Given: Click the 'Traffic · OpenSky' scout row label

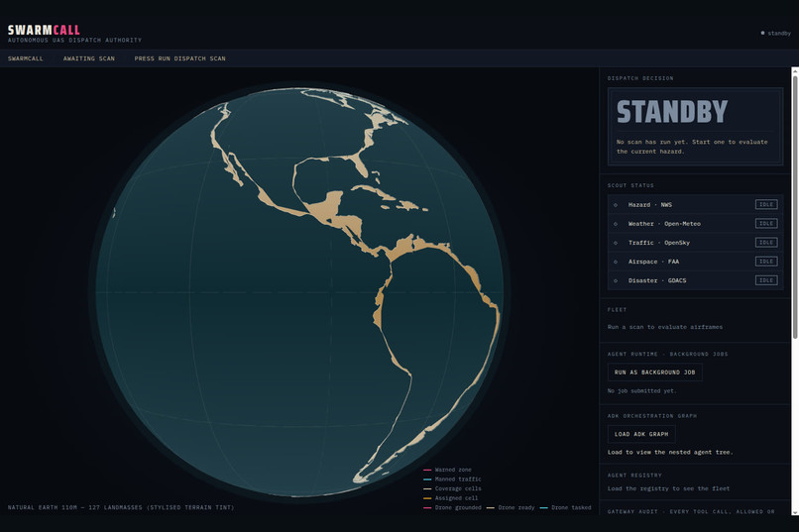Looking at the screenshot, I should tap(659, 243).
